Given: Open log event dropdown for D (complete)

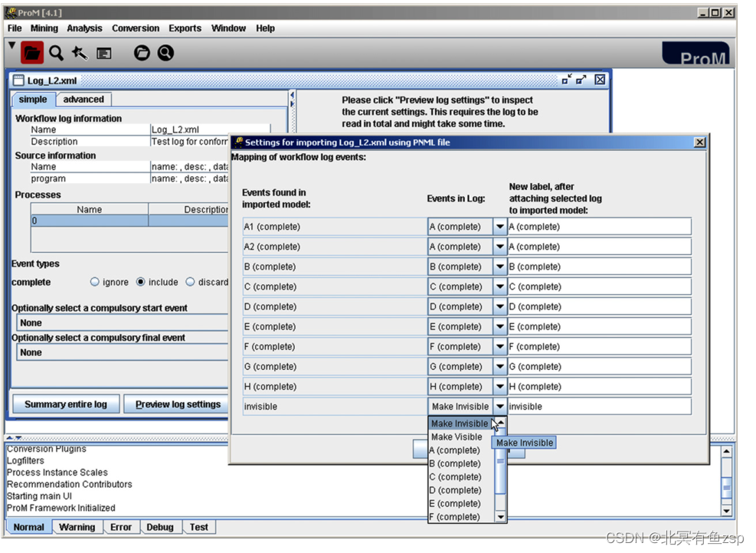Looking at the screenshot, I should tap(499, 306).
